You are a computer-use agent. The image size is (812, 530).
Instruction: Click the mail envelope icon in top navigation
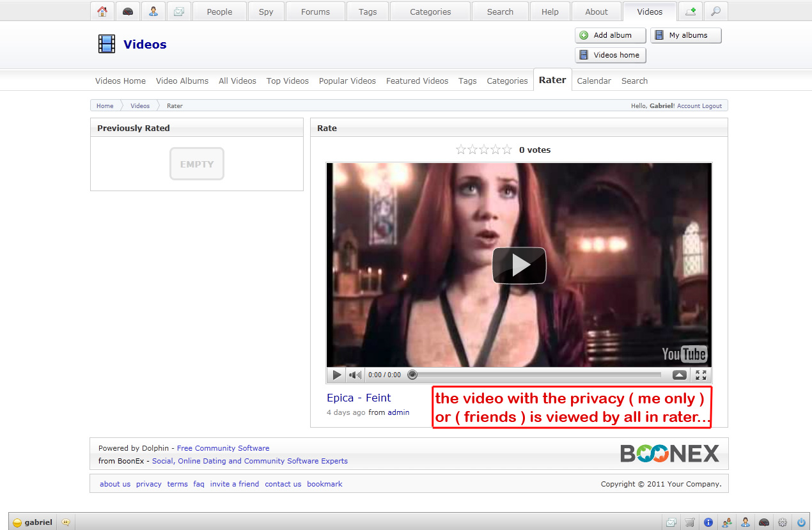pyautogui.click(x=178, y=12)
